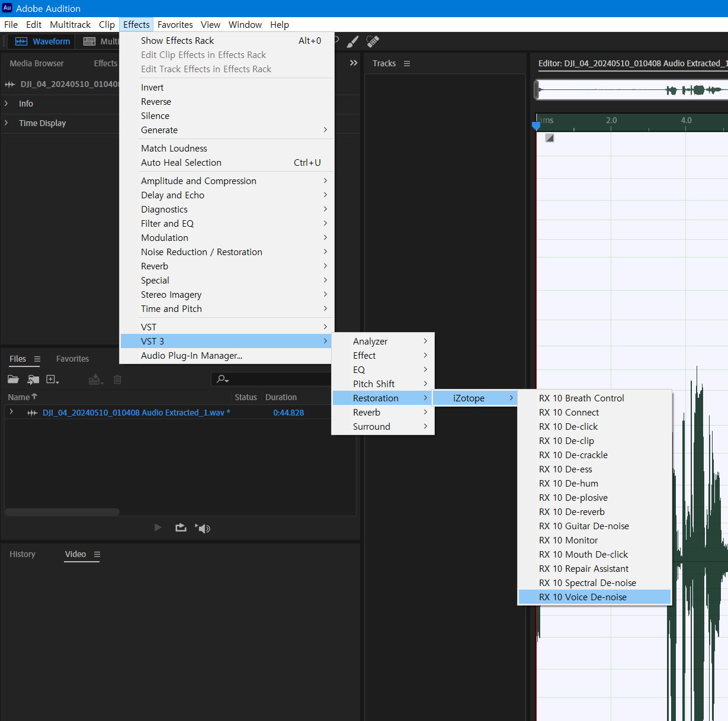This screenshot has width=728, height=721.
Task: Select RX 10 De-hum
Action: 595,484
